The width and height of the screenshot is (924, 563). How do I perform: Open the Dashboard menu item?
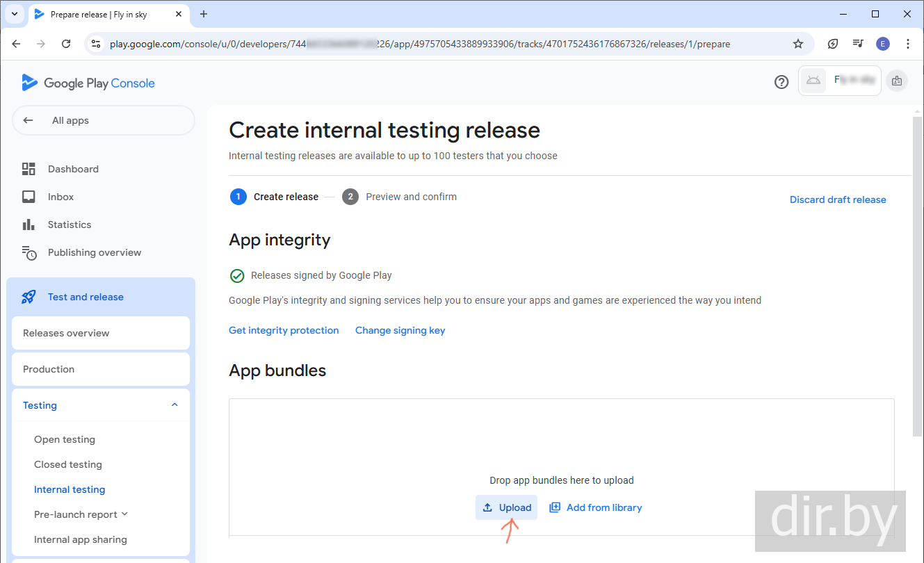coord(73,169)
